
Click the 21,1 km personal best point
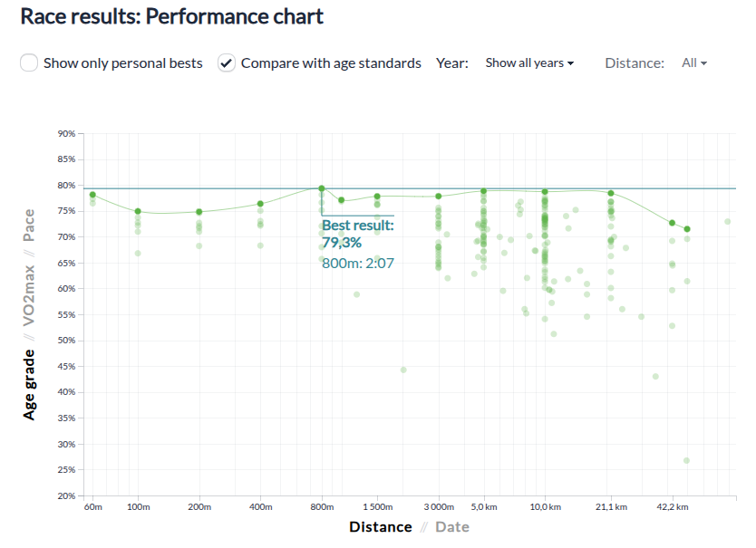tap(611, 193)
